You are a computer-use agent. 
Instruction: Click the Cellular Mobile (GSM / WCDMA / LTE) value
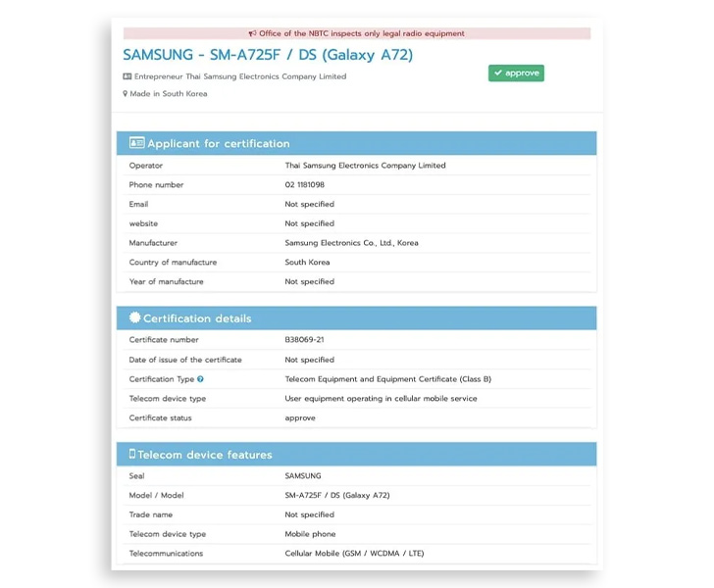click(354, 554)
